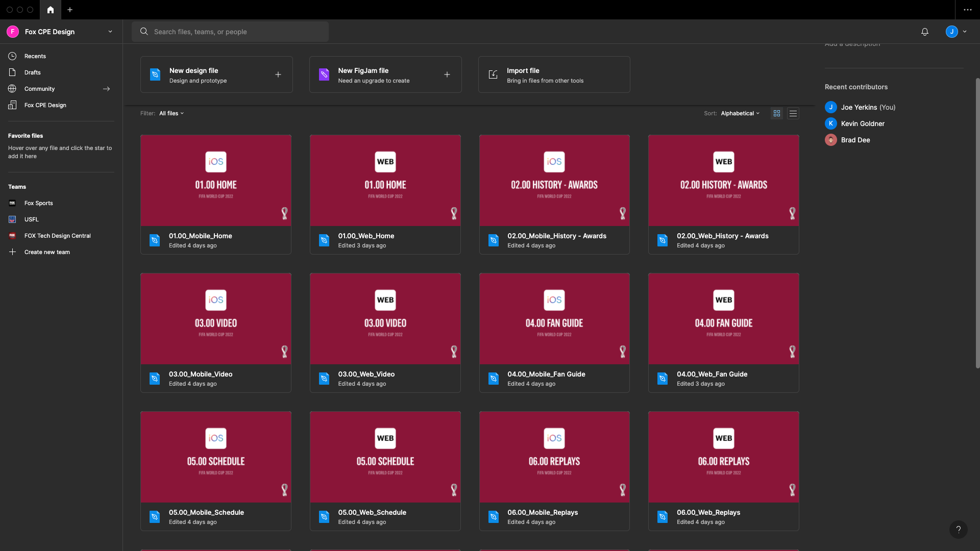Click the Drafts page icon

(12, 72)
